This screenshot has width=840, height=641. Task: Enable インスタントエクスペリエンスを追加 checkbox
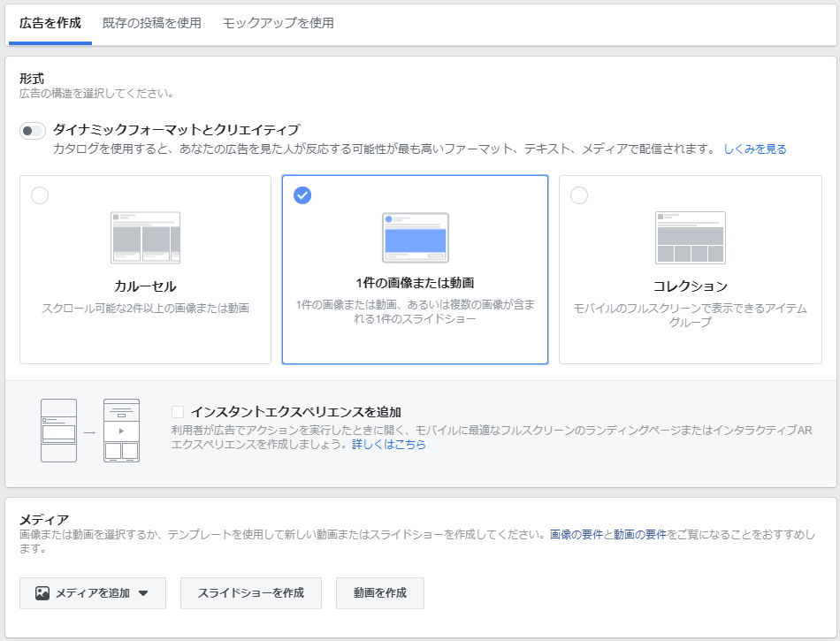pos(178,412)
